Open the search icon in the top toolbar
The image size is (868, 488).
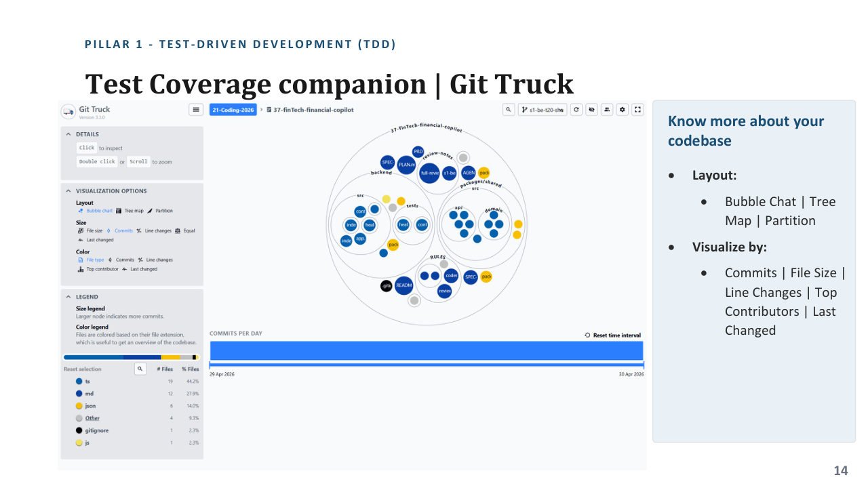(x=509, y=109)
